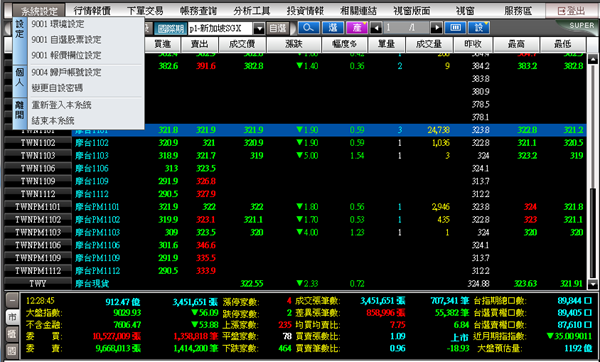This screenshot has width=600, height=362.
Task: Switch the bottom panel to the 市 tab
Action: click(x=12, y=317)
